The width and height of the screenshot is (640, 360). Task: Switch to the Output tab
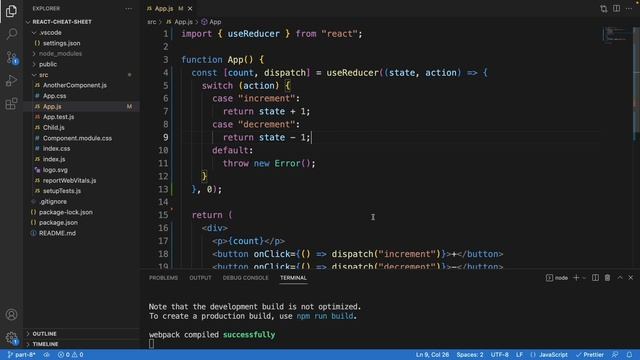[x=200, y=278]
